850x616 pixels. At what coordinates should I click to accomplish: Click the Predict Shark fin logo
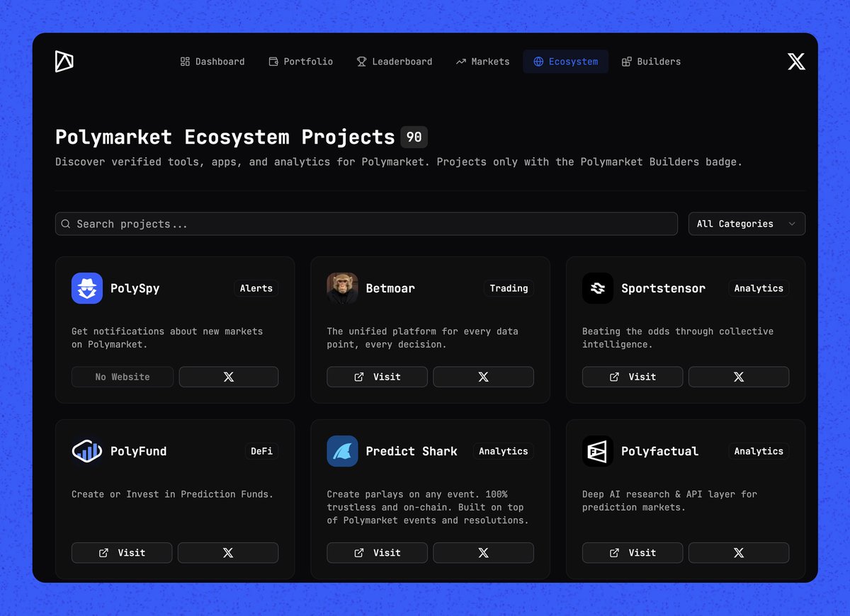click(x=342, y=451)
